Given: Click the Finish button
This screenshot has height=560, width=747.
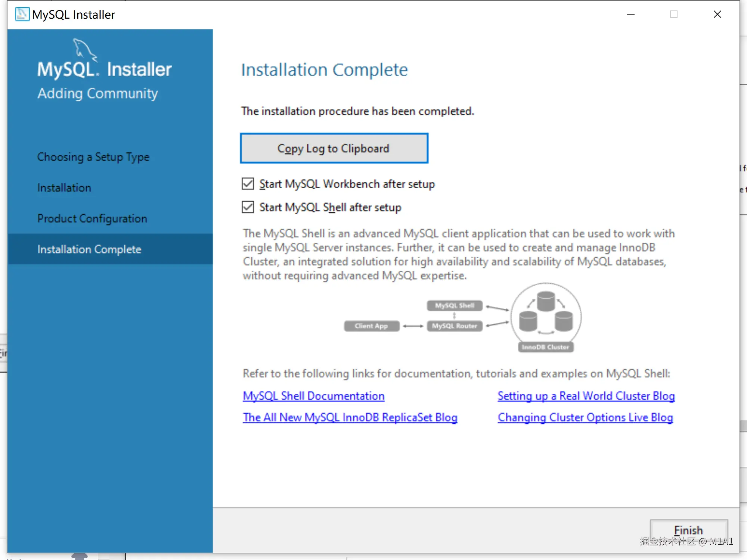Looking at the screenshot, I should (688, 530).
